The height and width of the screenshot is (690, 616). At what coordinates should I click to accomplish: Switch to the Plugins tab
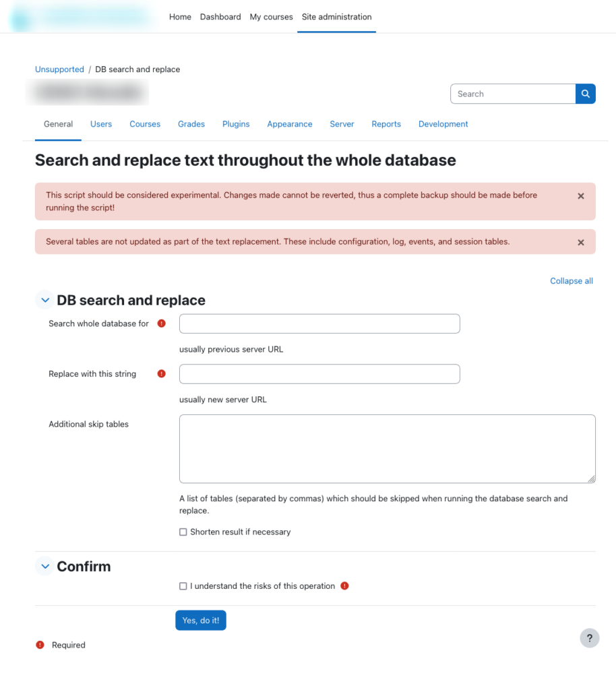[x=236, y=124]
